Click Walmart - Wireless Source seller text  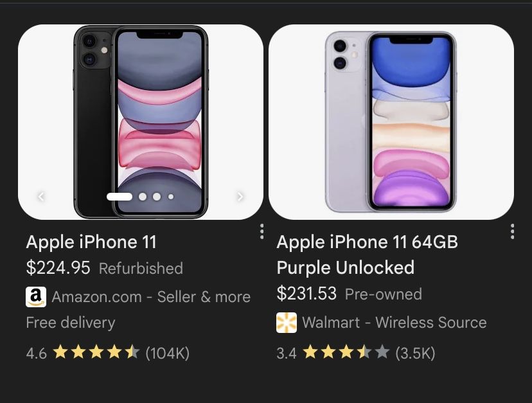click(x=395, y=323)
